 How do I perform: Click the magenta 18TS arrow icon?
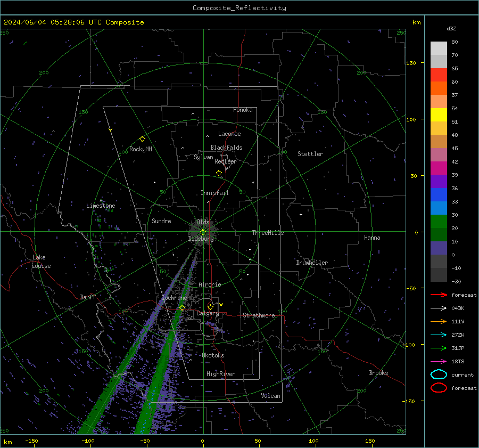click(x=439, y=362)
